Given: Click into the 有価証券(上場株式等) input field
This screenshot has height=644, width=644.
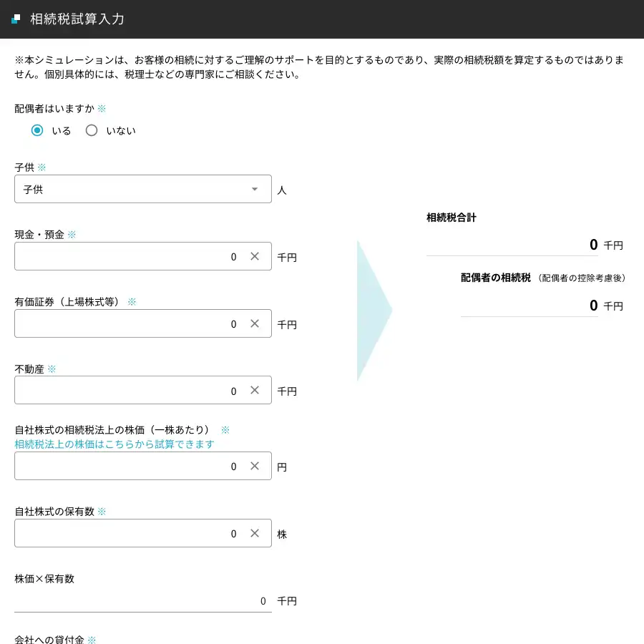Looking at the screenshot, I should 129,323.
